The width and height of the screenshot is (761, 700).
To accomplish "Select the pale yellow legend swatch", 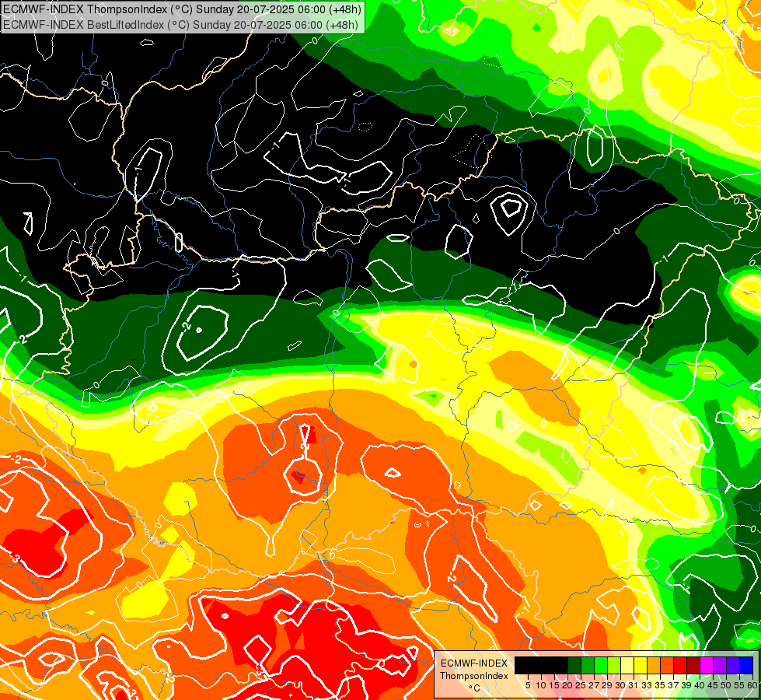I will 627,665.
